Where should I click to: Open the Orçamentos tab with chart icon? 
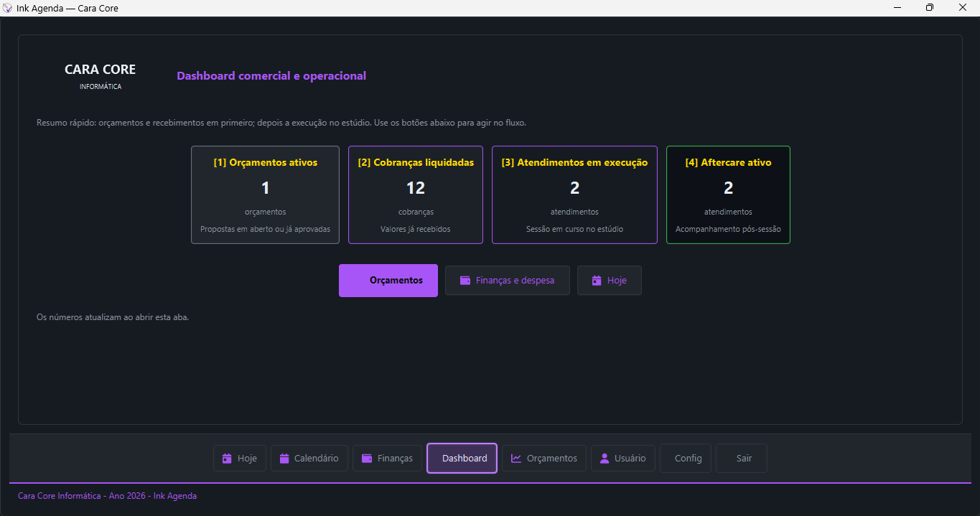[544, 458]
